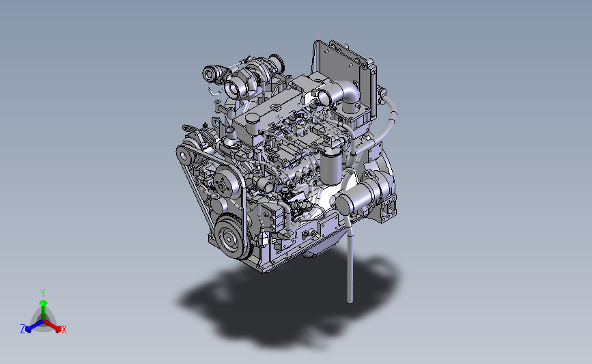Viewport: 592px width, 364px height.
Task: Click the blue Z axis arrow of triad
Action: (x=35, y=326)
